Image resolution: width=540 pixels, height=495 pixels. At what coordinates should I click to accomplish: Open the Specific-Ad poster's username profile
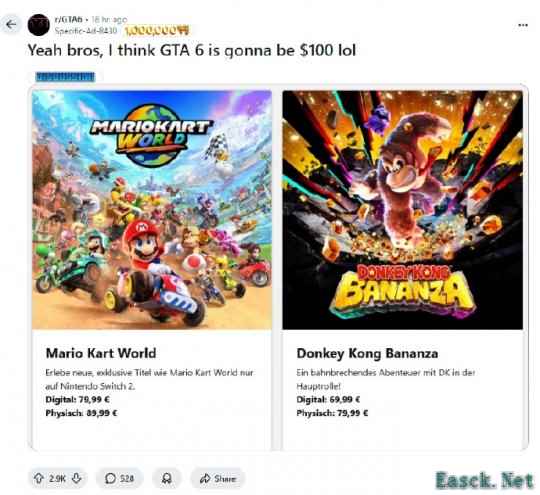point(86,31)
